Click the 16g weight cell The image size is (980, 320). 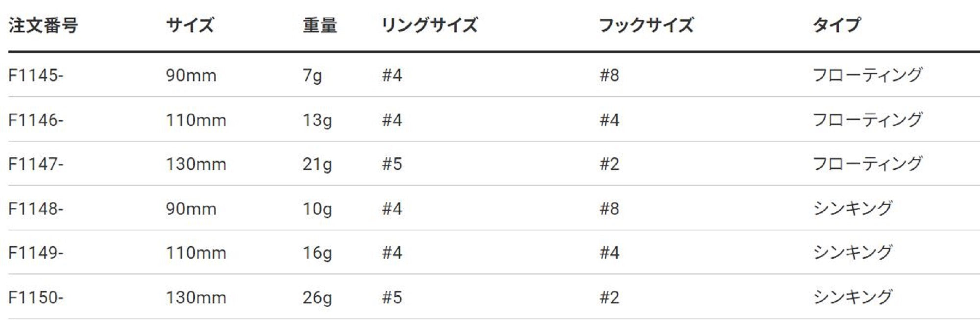click(x=317, y=253)
